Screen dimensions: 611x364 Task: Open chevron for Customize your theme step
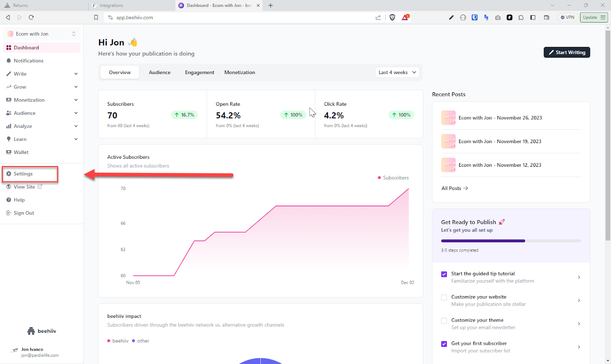(x=579, y=324)
